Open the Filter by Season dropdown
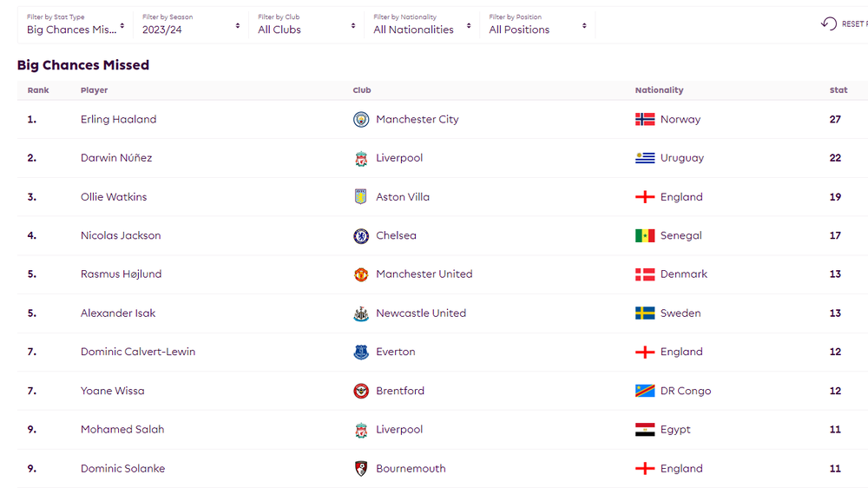This screenshot has width=868, height=488. 191,25
